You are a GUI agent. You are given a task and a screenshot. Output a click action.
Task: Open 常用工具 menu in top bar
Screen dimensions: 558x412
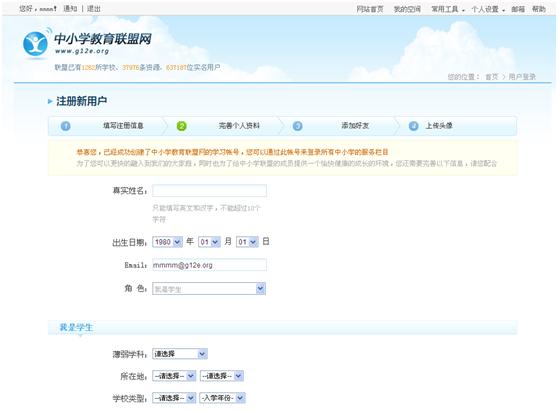(x=448, y=9)
